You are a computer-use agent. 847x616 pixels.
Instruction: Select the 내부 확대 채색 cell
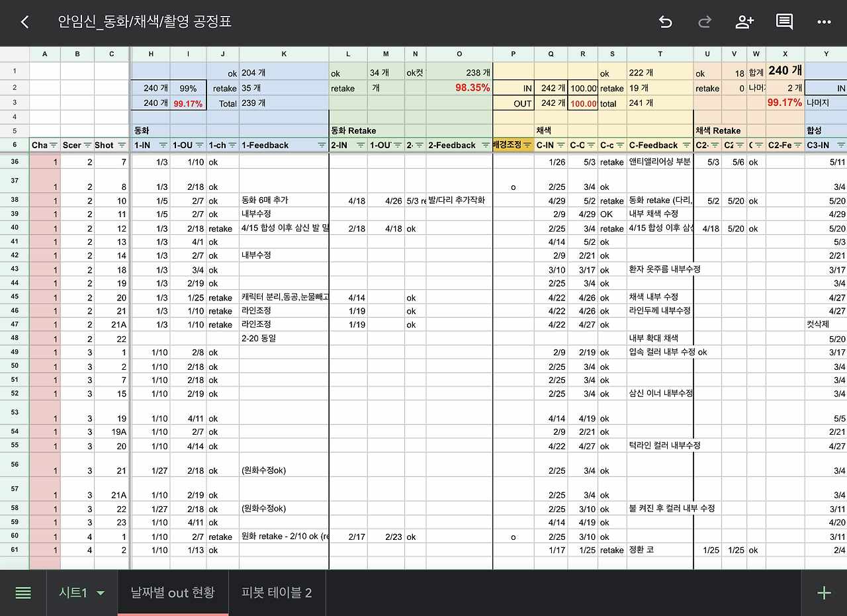(x=660, y=338)
